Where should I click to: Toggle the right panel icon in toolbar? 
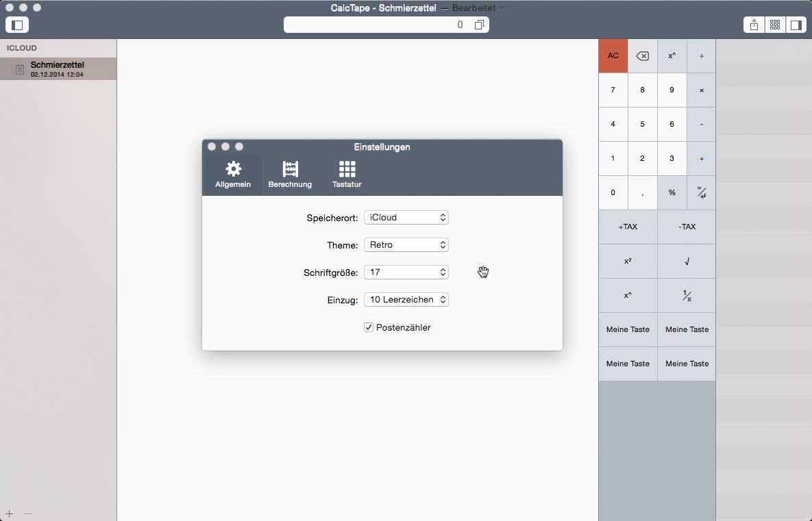(796, 25)
